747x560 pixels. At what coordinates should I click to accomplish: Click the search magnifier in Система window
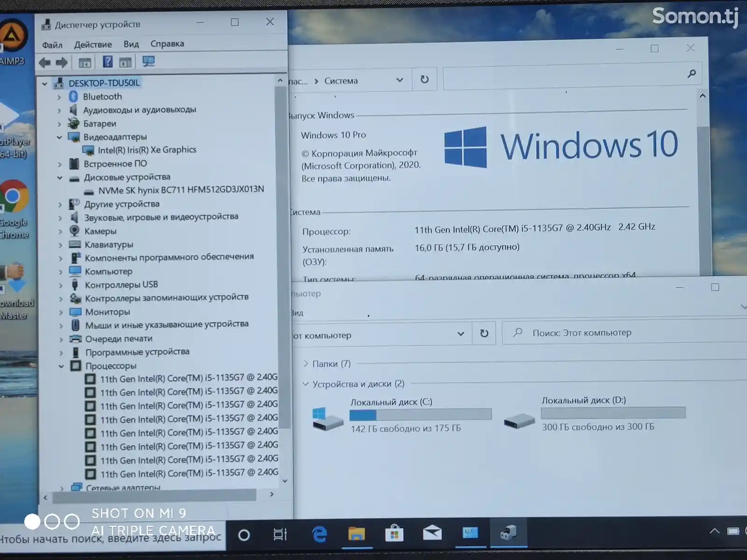click(x=691, y=73)
